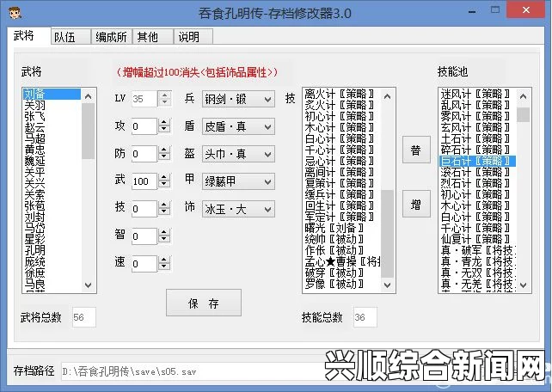Image resolution: width=552 pixels, height=392 pixels.
Task: Click skill list scroll up arrow
Action: coord(387,96)
